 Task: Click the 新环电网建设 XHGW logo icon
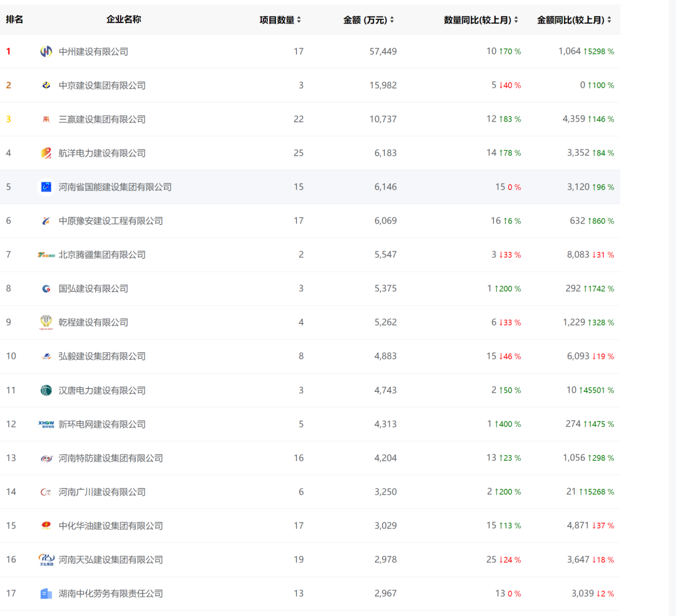[x=46, y=424]
